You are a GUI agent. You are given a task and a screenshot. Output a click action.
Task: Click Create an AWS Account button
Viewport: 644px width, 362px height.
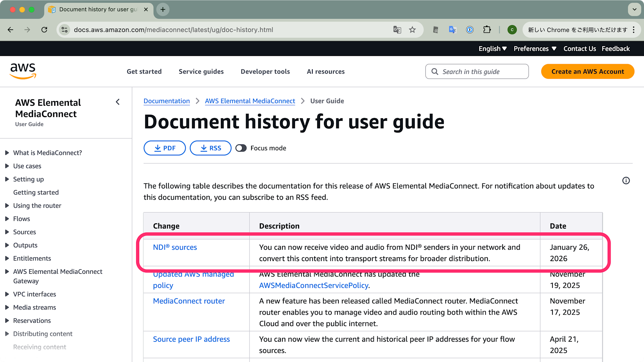click(587, 72)
